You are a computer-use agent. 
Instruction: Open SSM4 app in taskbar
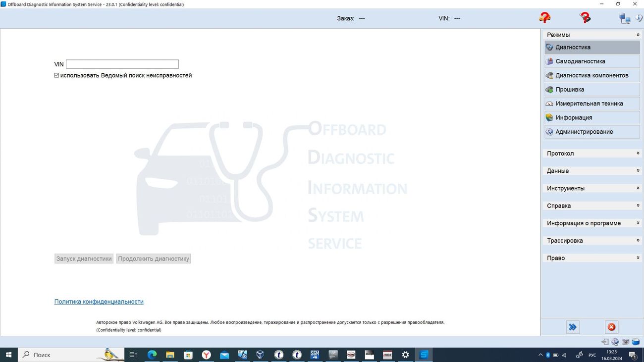click(315, 355)
